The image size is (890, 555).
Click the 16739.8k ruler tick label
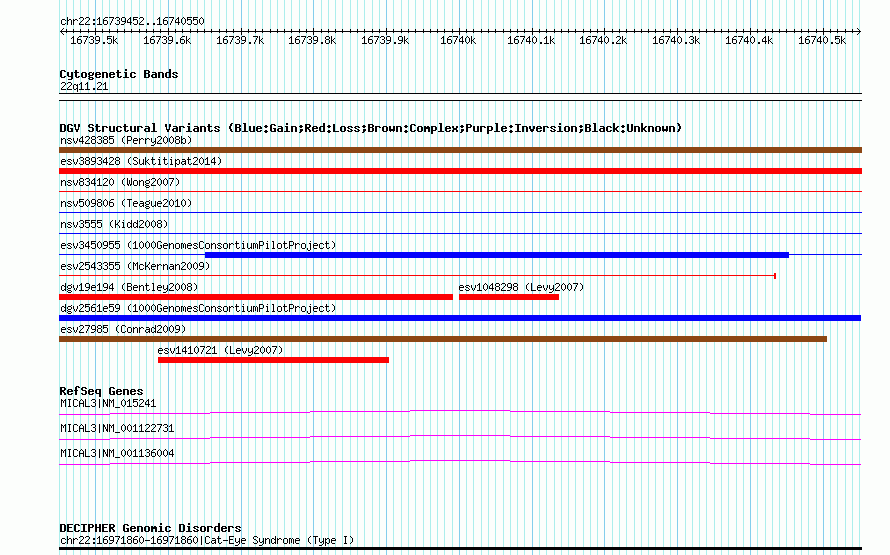tap(312, 40)
